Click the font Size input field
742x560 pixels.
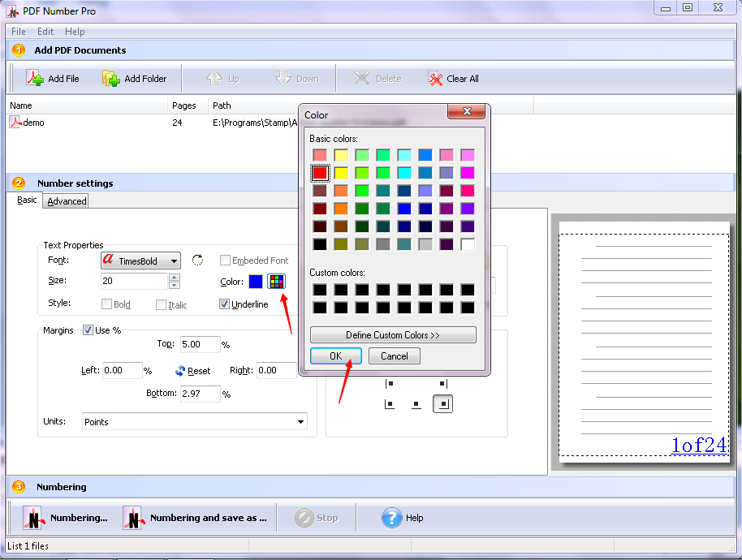coord(135,281)
